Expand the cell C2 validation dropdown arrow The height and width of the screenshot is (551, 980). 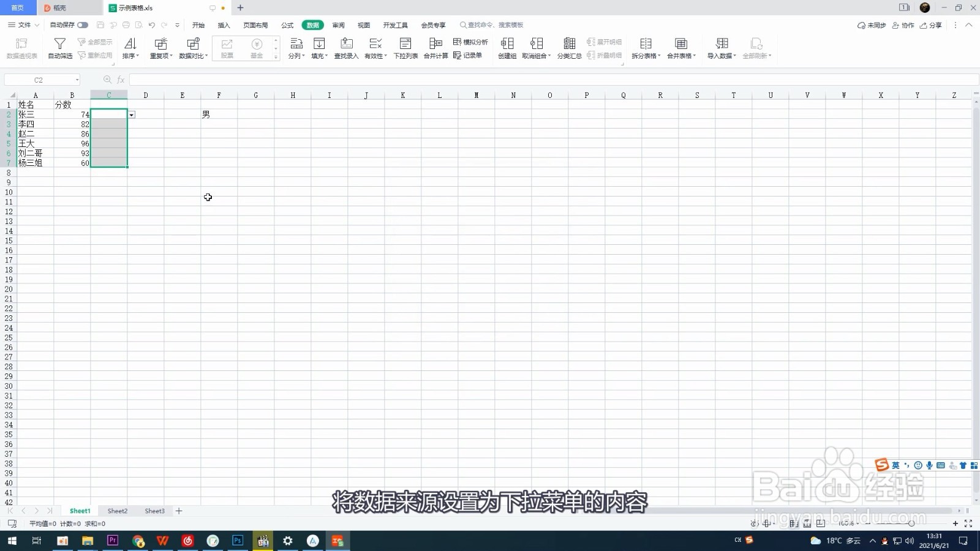pos(131,114)
